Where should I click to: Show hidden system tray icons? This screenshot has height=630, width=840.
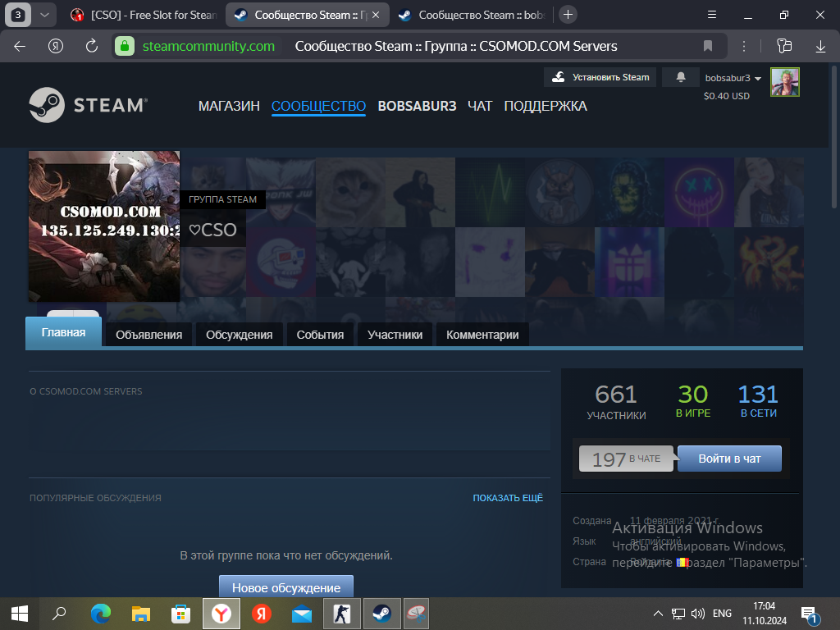[x=657, y=613]
